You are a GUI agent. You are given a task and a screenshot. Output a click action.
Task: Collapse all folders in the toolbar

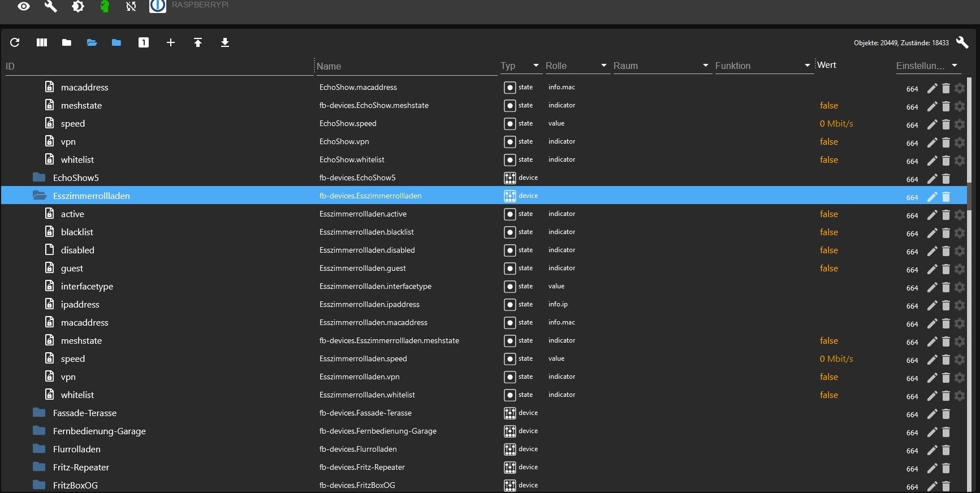coord(67,42)
